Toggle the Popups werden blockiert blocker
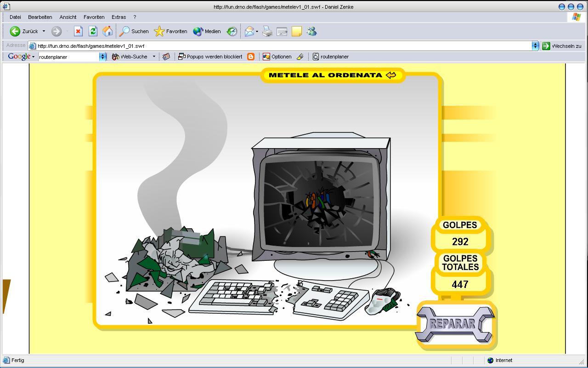Viewport: 588px width, 368px height. (210, 57)
